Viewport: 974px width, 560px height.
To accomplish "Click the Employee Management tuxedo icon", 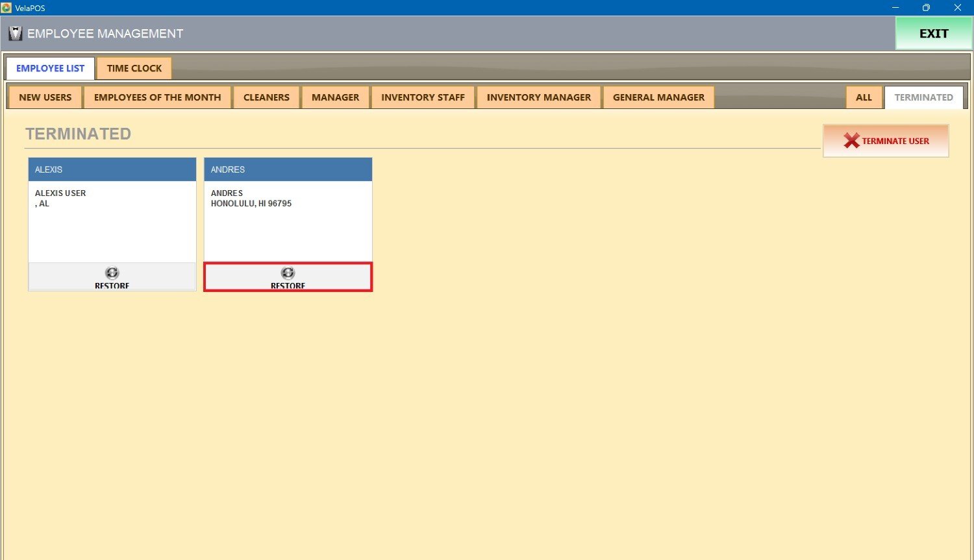I will click(x=16, y=34).
